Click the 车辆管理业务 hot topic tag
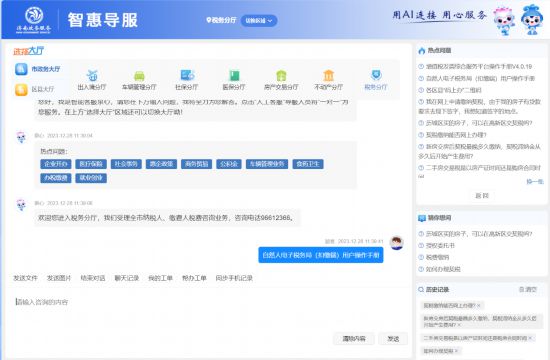 (267, 164)
